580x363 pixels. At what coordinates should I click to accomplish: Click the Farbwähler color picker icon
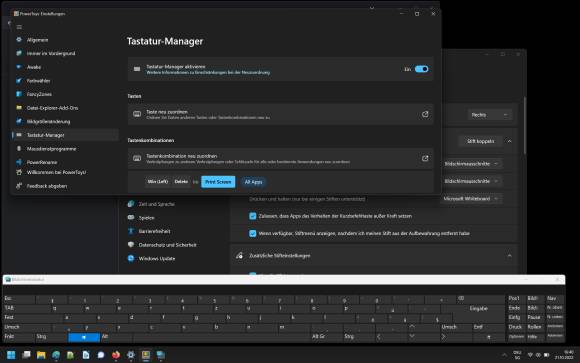click(19, 81)
